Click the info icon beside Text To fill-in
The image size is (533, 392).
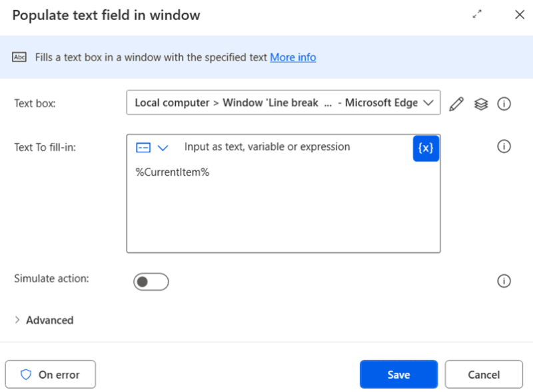(504, 146)
